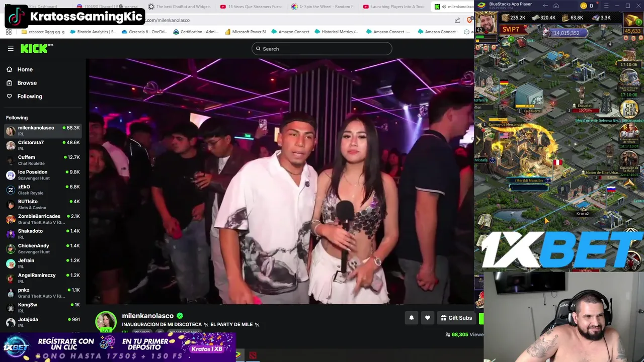Image resolution: width=644 pixels, height=362 pixels.
Task: Click the magnifier search icon in game
Action: click(485, 220)
